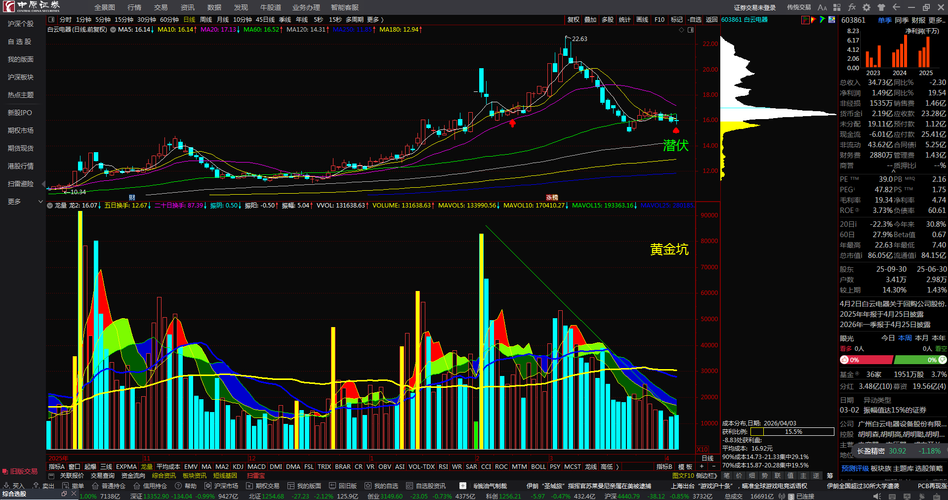Toggle the 复权 adjustment button
The image size is (948, 500).
click(x=573, y=19)
